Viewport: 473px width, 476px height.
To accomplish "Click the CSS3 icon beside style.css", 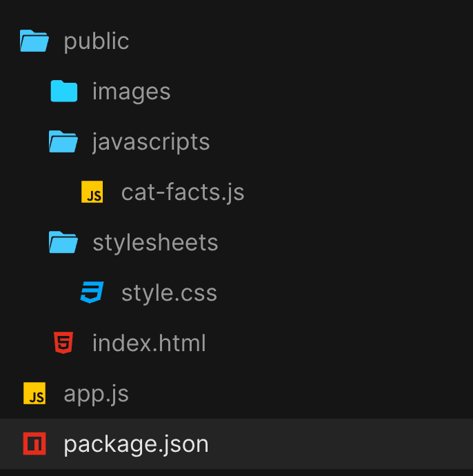I will [92, 292].
